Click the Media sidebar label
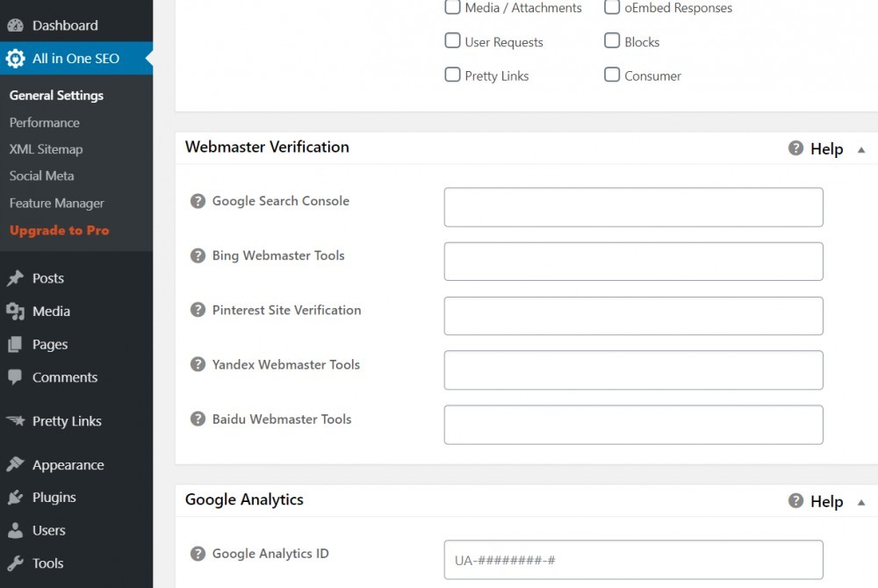Image resolution: width=878 pixels, height=588 pixels. point(51,311)
